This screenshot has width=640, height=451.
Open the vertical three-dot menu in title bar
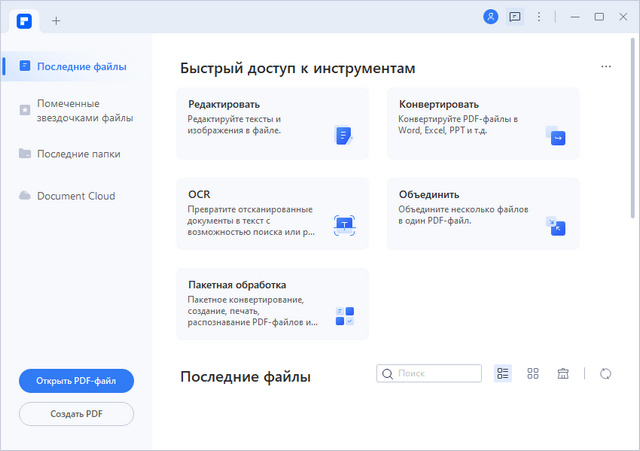[x=540, y=17]
